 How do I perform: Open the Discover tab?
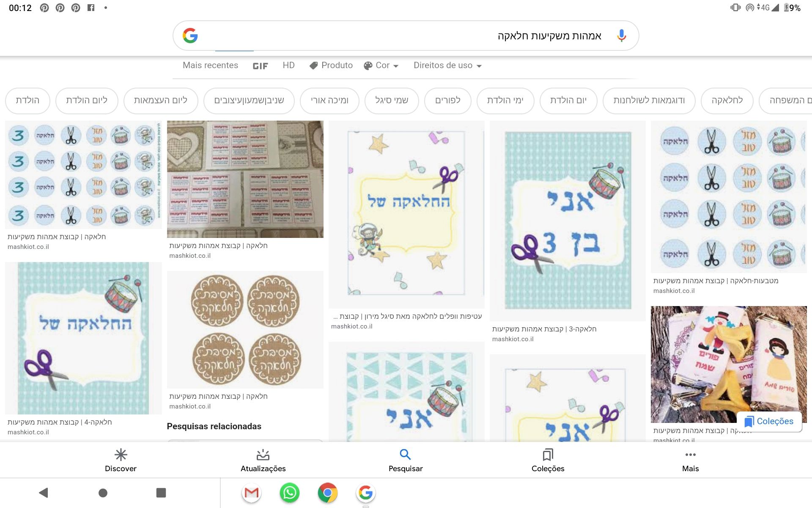click(x=121, y=460)
